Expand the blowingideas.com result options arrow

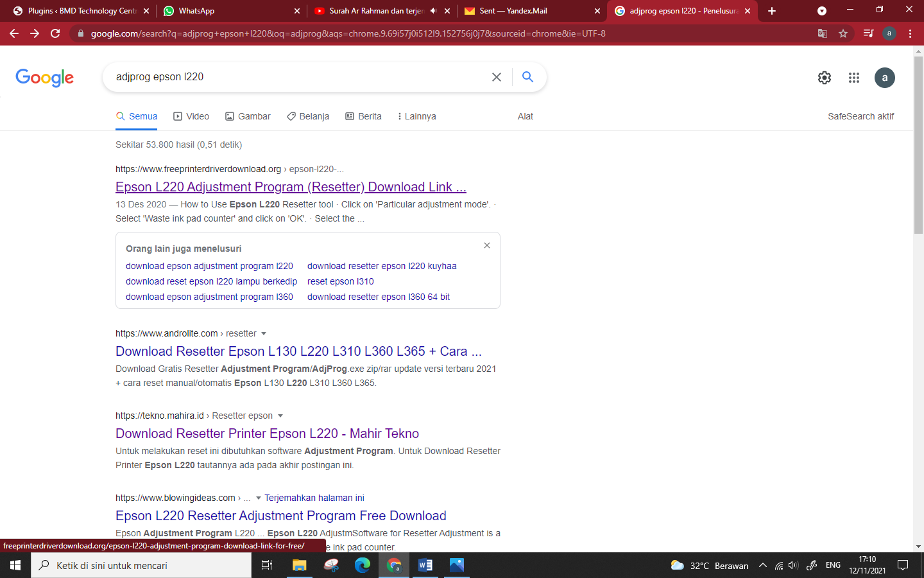(x=259, y=498)
